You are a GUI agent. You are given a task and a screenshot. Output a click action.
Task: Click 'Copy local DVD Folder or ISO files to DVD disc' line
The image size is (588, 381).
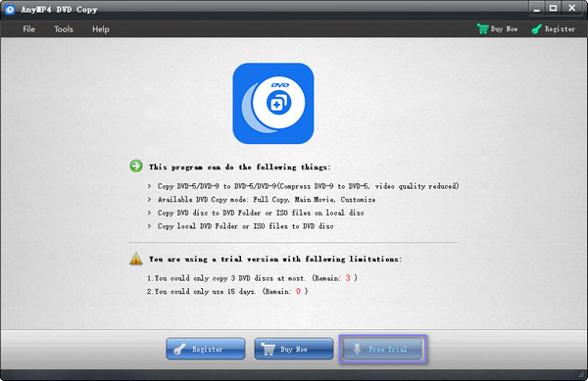pyautogui.click(x=245, y=226)
